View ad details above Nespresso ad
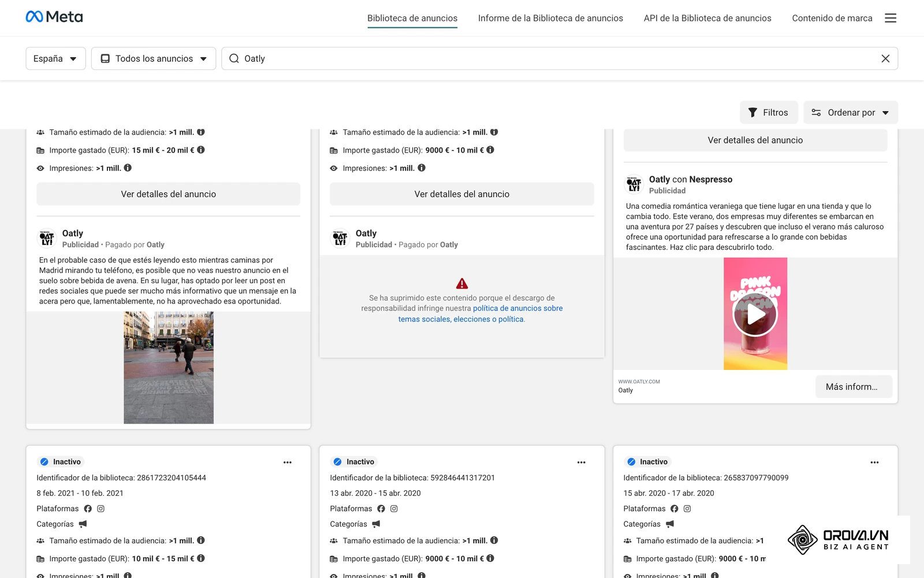Screen dimensions: 924x578 click(755, 140)
